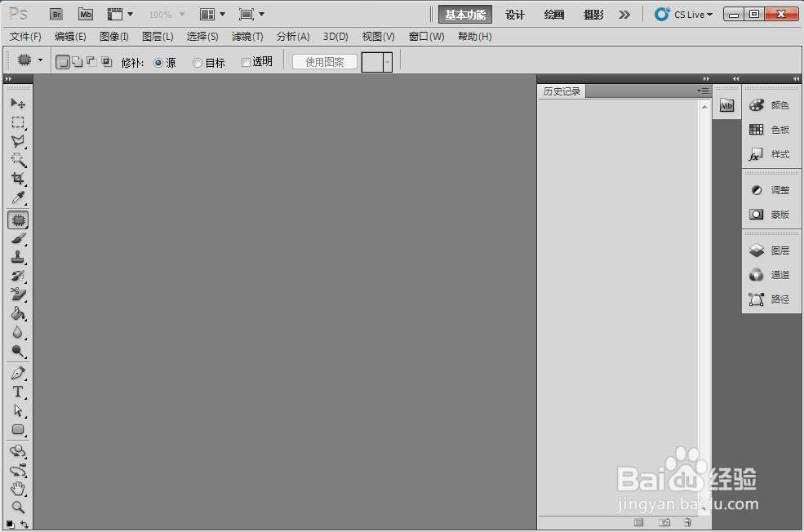Select the Brush tool
Viewport: 804px width, 532px height.
point(18,239)
